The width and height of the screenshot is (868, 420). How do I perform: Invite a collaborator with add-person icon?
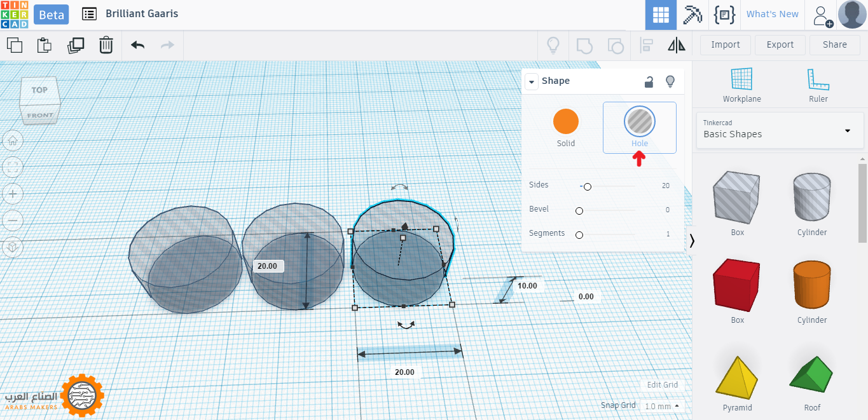coord(823,15)
